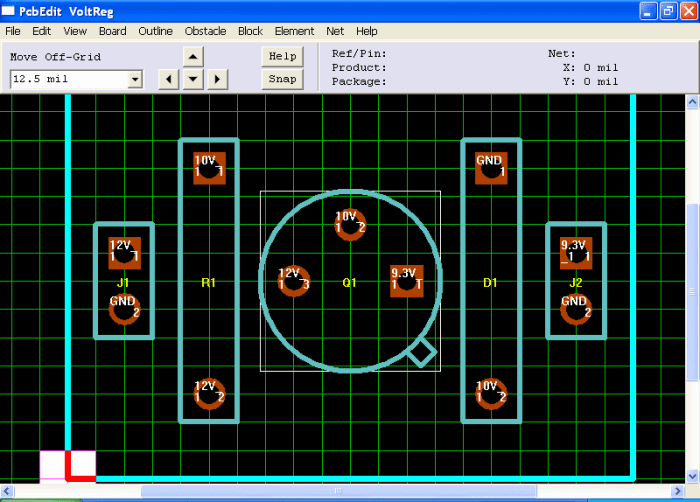This screenshot has width=700, height=502.
Task: Click the vertical scrollbar thumb
Action: pyautogui.click(x=692, y=292)
